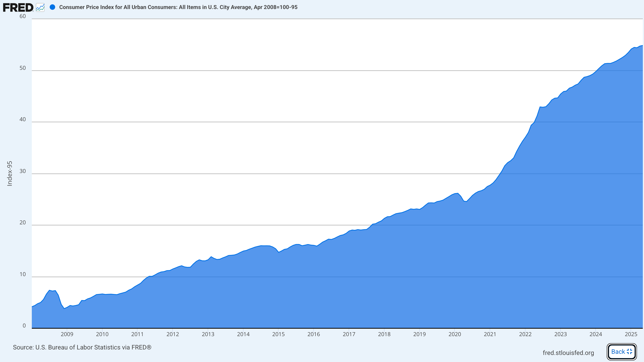Click the 2008 peak of the blue area
Image resolution: width=644 pixels, height=362 pixels.
[50, 290]
